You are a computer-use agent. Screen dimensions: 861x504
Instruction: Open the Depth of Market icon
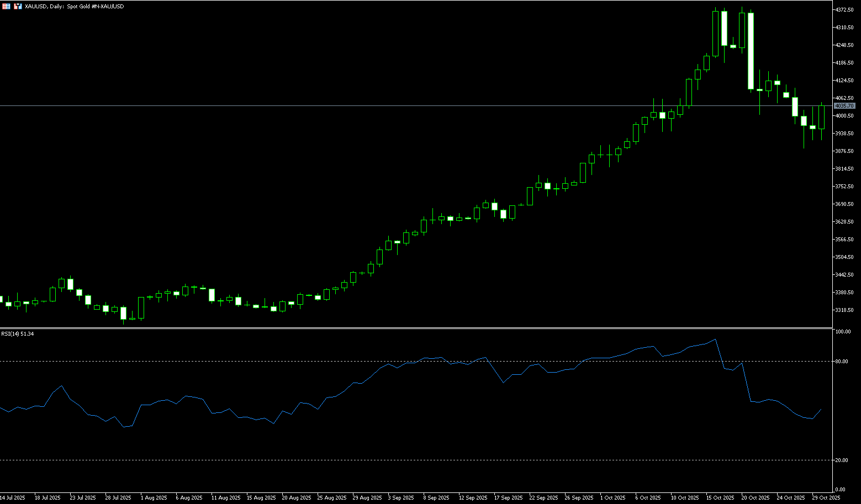(18, 6)
